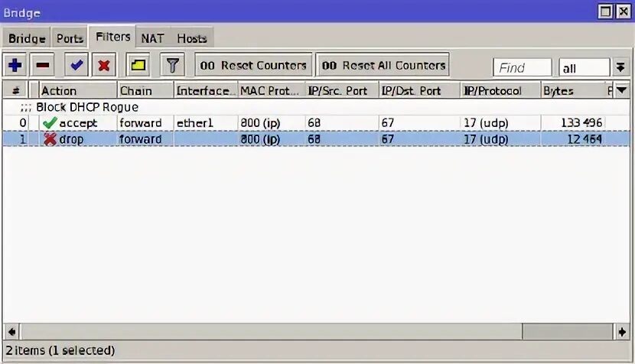Open the Hosts tab
The width and height of the screenshot is (635, 364).
point(191,38)
